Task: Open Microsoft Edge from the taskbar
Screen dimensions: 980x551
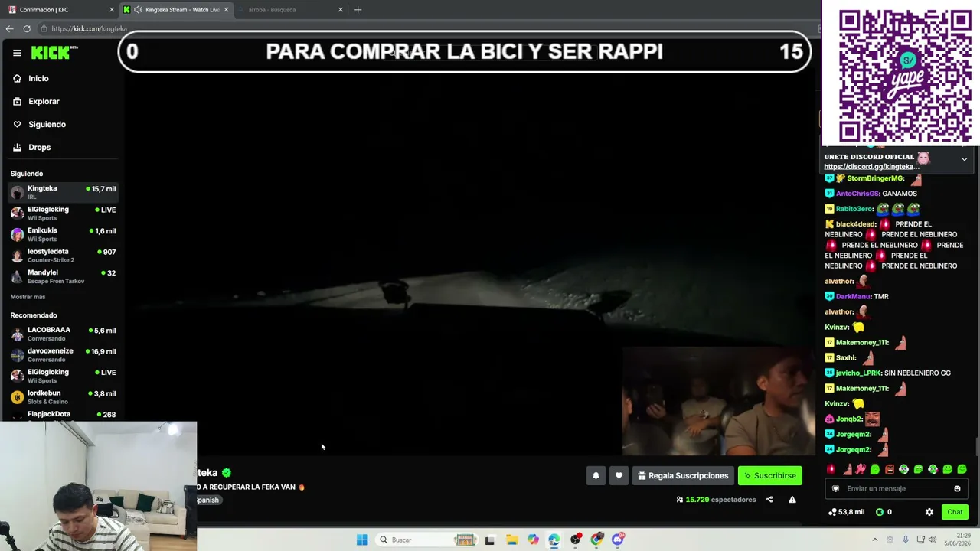Action: (554, 540)
